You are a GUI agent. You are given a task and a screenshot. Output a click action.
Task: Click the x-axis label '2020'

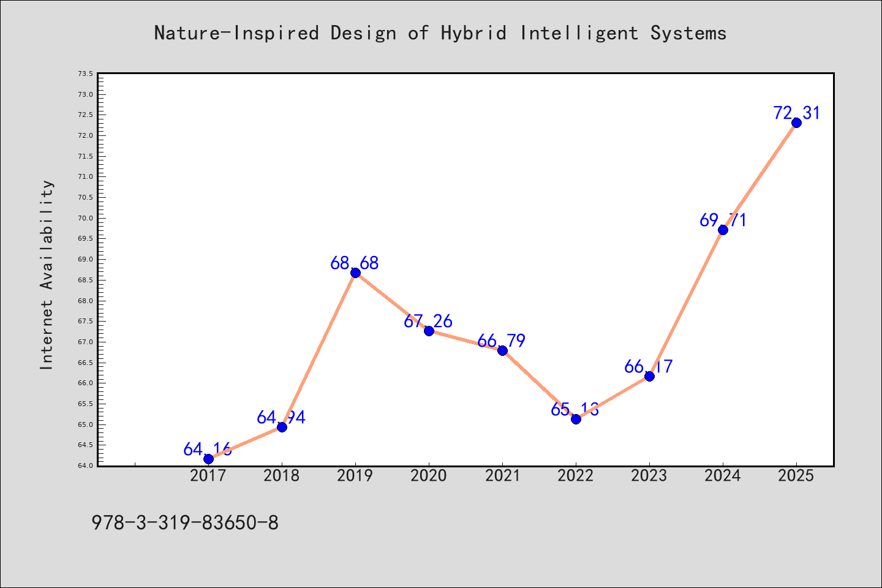coord(429,475)
